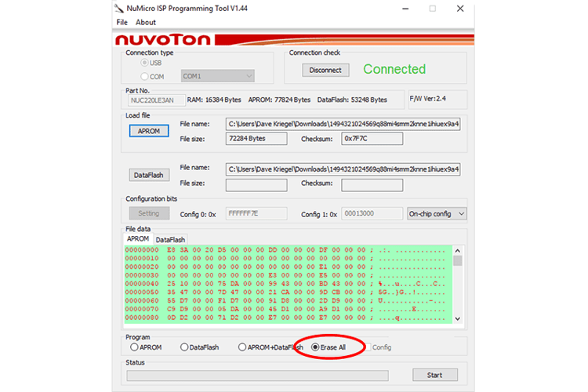The height and width of the screenshot is (392, 588).
Task: Click the hex row at address 00000020
Action: pos(285,267)
